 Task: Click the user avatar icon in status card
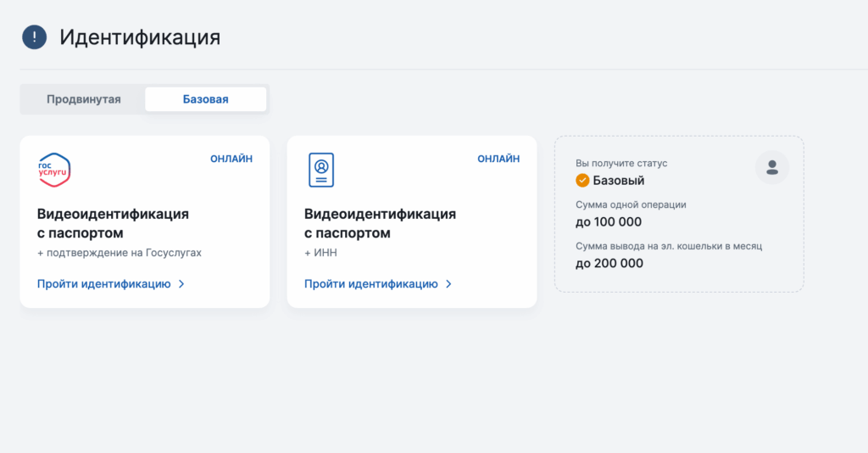point(771,167)
